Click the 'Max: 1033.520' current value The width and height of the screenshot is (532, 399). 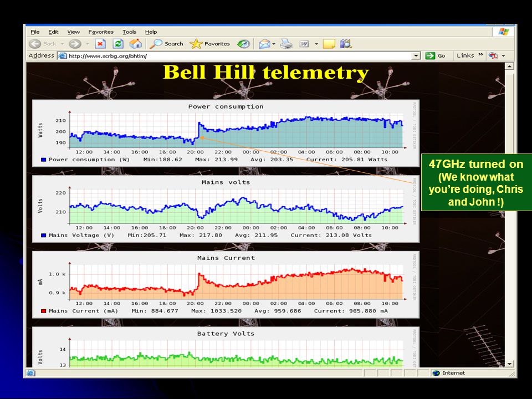[x=217, y=311]
